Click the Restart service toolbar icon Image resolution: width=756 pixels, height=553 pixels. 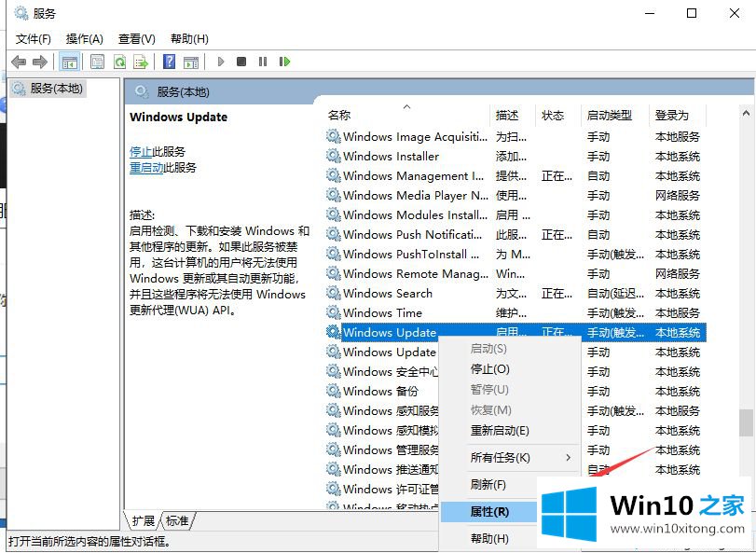pos(284,62)
